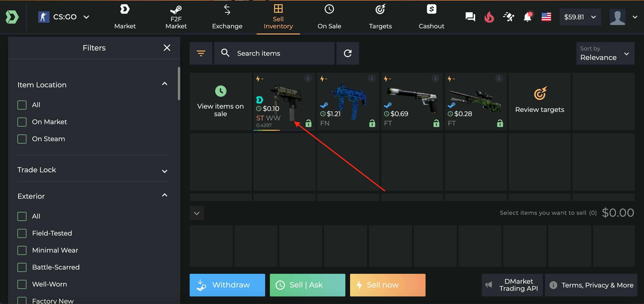Click the Sell | Ask button

click(x=307, y=285)
